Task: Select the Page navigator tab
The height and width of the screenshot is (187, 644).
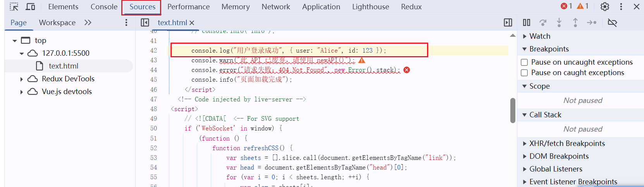Action: pos(19,22)
